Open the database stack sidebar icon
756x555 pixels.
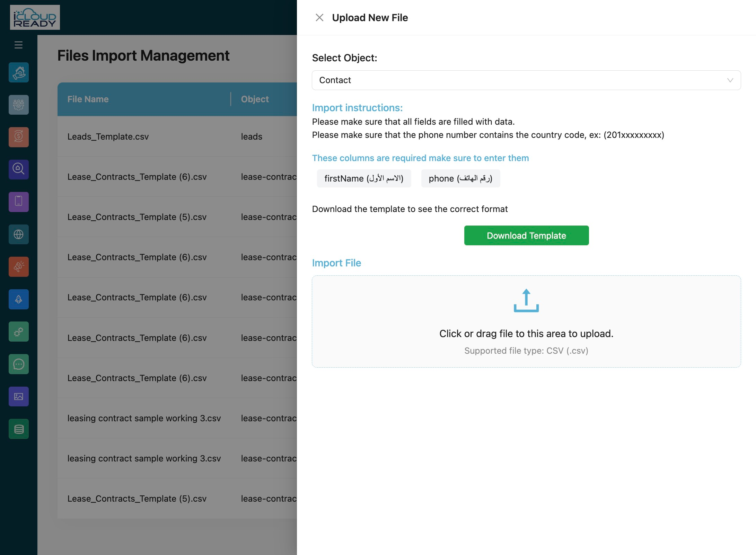pos(19,429)
